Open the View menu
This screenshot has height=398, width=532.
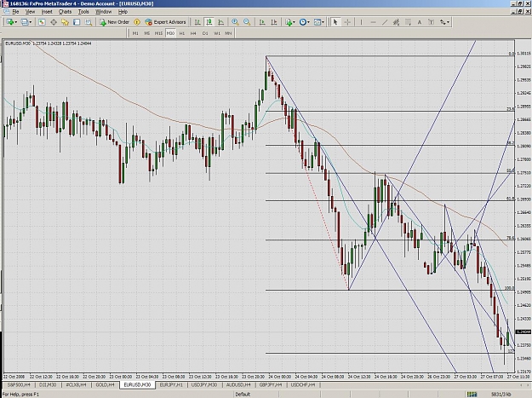pos(30,12)
